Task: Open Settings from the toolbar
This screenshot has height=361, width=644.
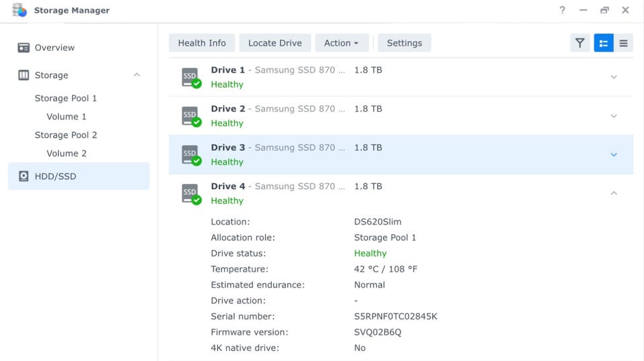Action: click(405, 43)
